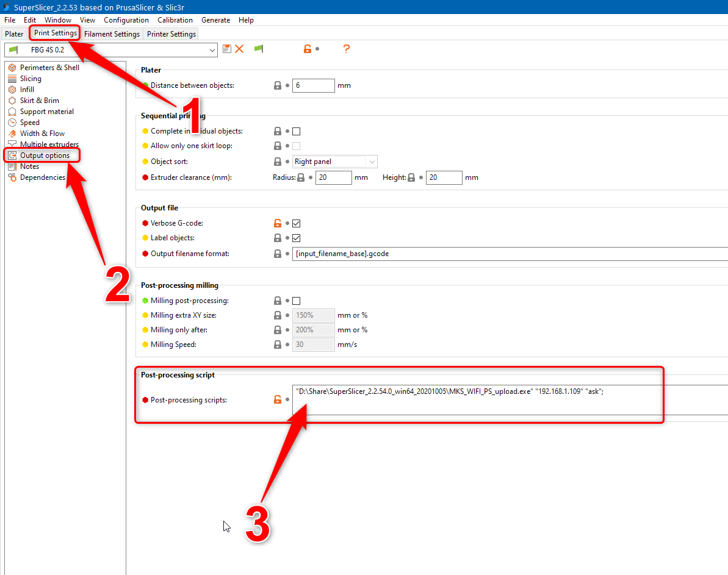Switch to the Printer Settings tab
Screen dimensions: 728x575
click(x=171, y=34)
